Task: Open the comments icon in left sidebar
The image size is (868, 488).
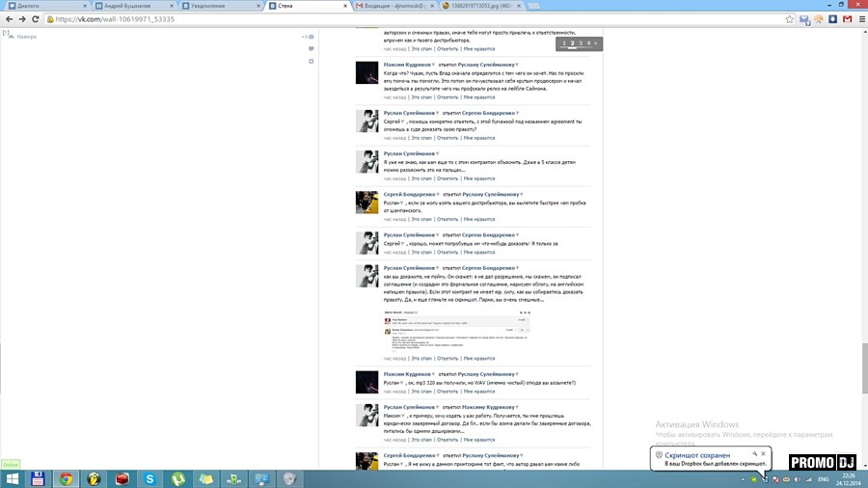Action: pos(311,48)
